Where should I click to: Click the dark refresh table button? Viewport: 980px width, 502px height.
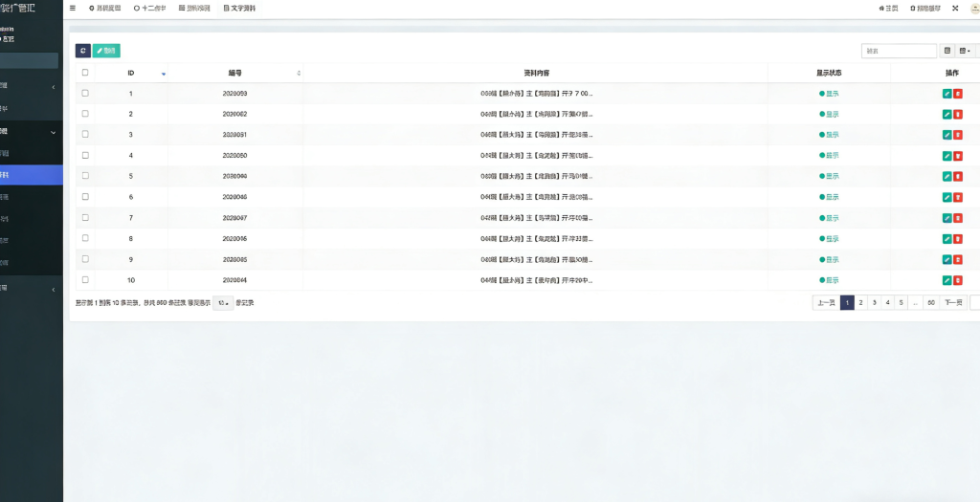point(83,51)
